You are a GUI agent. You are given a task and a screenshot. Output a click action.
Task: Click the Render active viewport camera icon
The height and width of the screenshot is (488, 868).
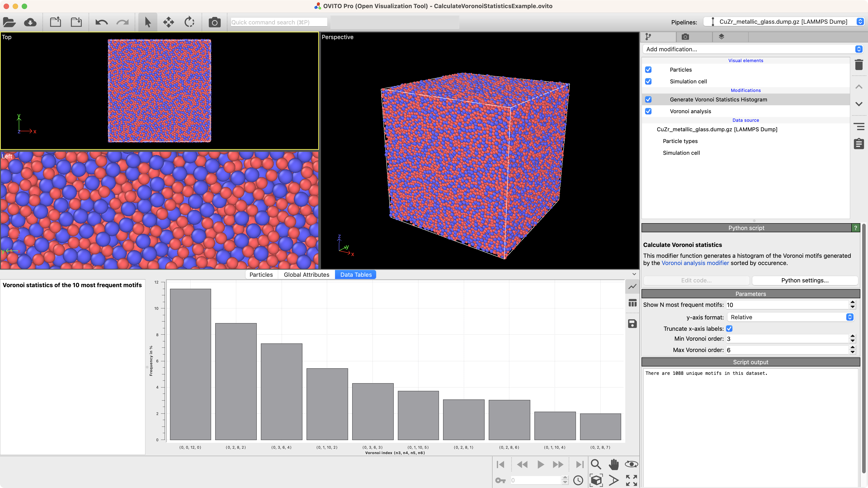(x=214, y=22)
